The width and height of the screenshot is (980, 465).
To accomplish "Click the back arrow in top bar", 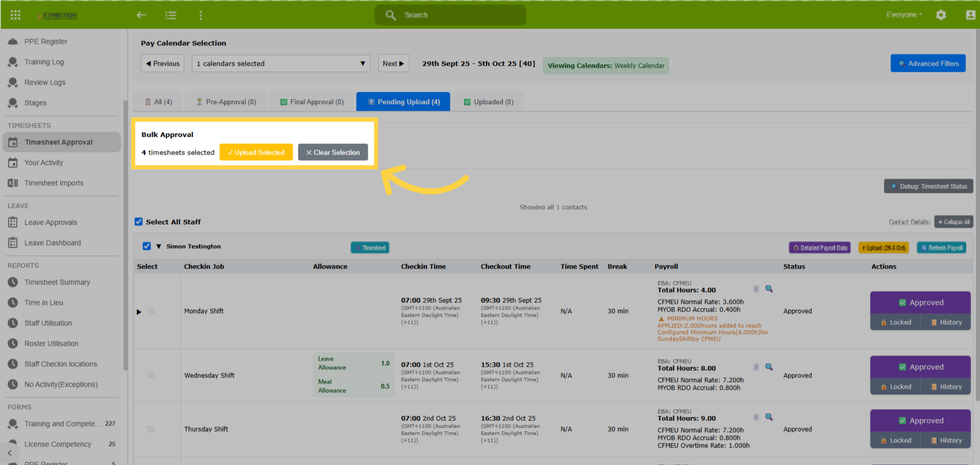I will 141,15.
